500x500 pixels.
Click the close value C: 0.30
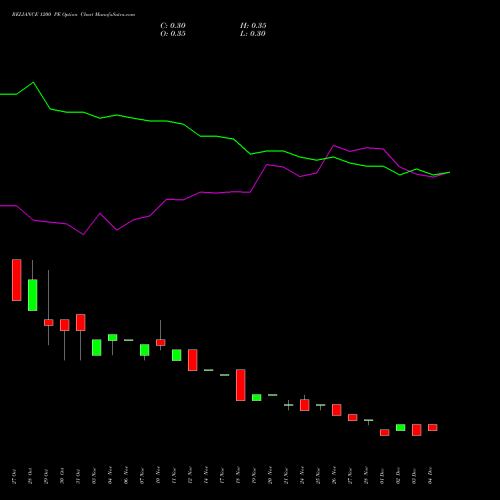(x=173, y=26)
